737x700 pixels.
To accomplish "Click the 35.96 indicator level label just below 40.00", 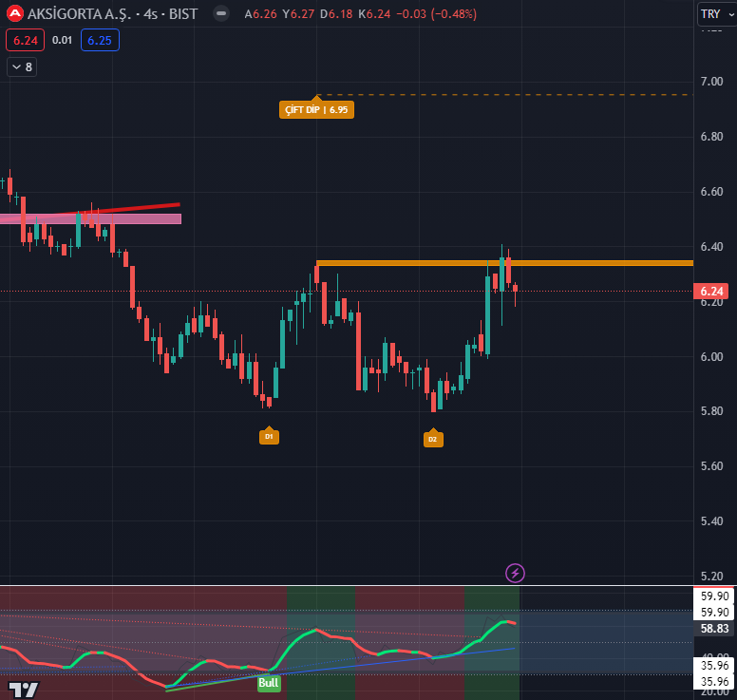I will (714, 666).
